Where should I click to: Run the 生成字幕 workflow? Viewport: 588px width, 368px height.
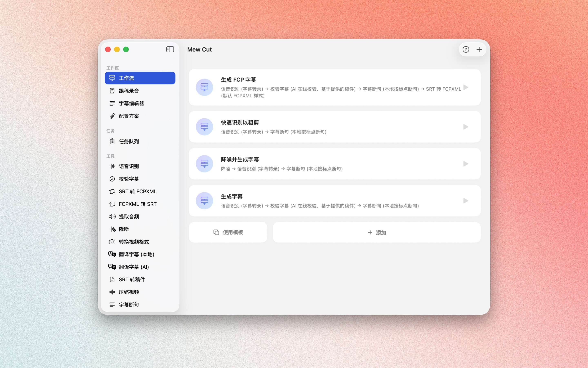[x=465, y=201]
